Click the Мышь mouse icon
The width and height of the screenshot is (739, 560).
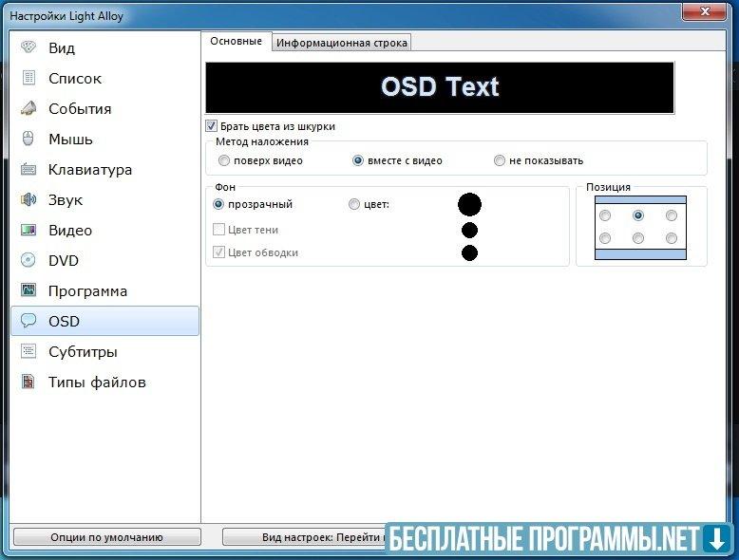28,140
